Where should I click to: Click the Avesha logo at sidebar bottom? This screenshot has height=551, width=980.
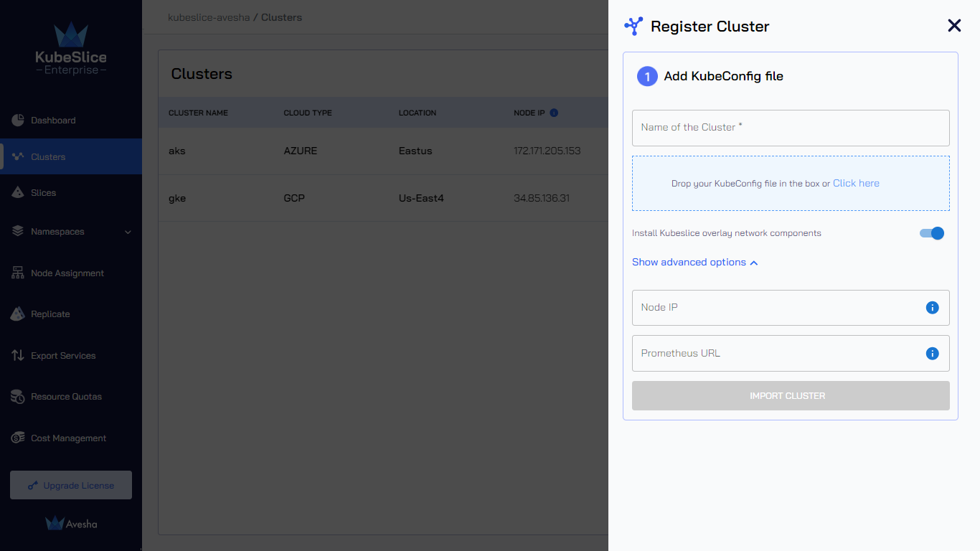(x=71, y=524)
